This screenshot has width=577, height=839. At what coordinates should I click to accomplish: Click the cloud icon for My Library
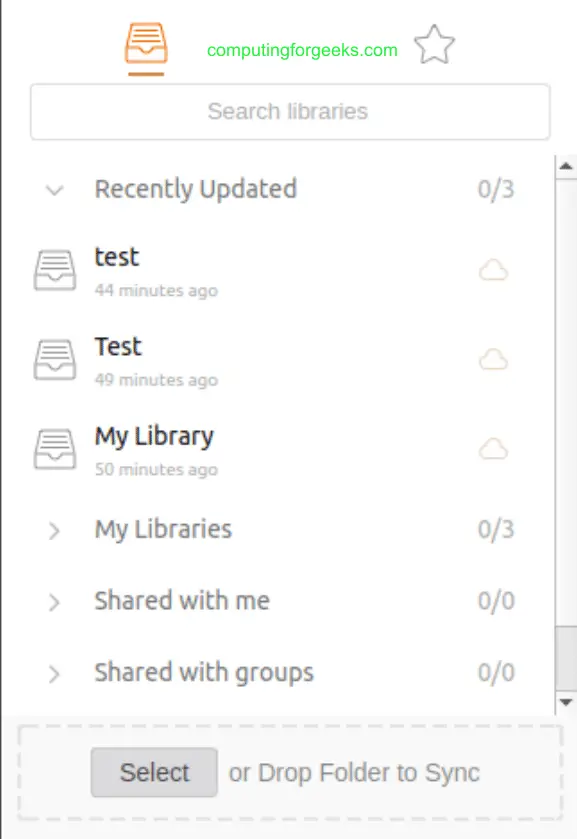(x=493, y=449)
